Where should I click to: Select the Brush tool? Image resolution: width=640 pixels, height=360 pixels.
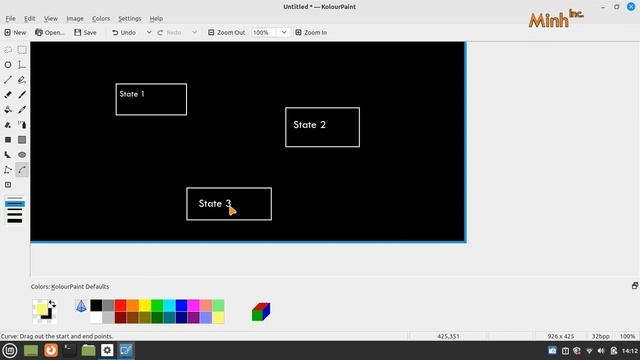pos(22,95)
